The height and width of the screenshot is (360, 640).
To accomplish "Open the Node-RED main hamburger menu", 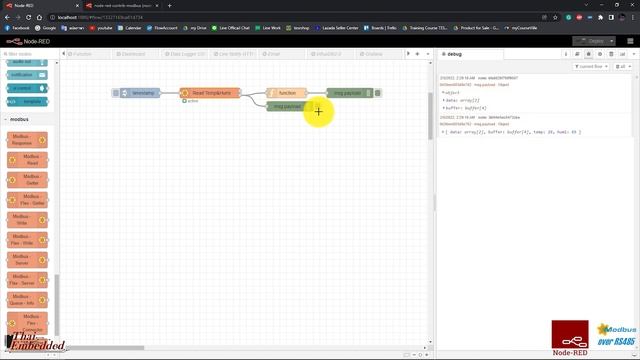I will [630, 41].
